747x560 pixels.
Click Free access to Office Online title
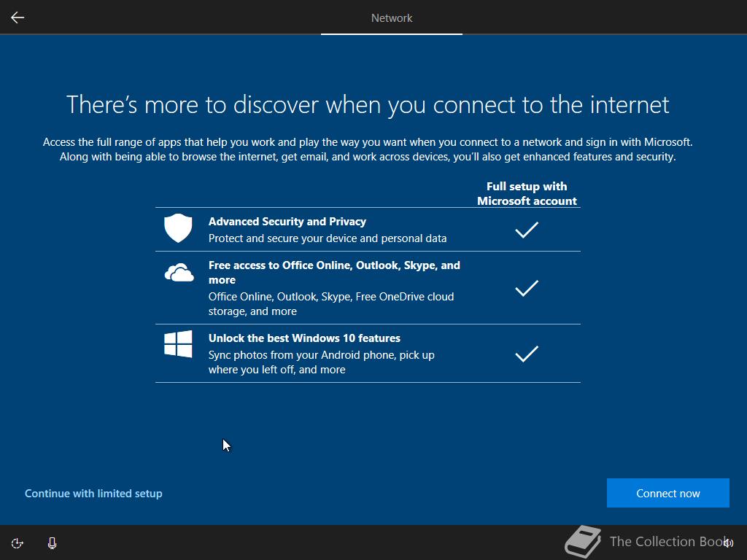334,273
